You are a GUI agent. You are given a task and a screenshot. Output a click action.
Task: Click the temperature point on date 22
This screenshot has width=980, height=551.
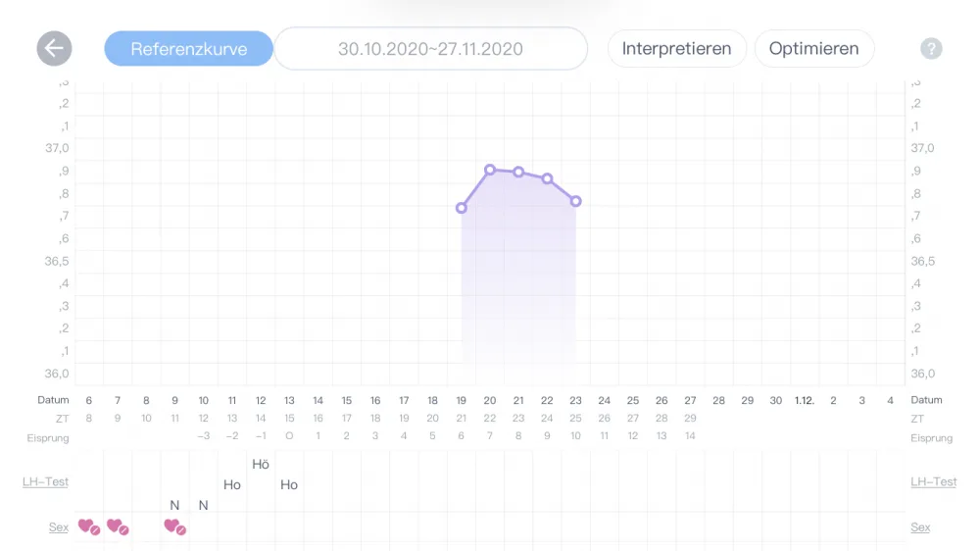coord(548,178)
